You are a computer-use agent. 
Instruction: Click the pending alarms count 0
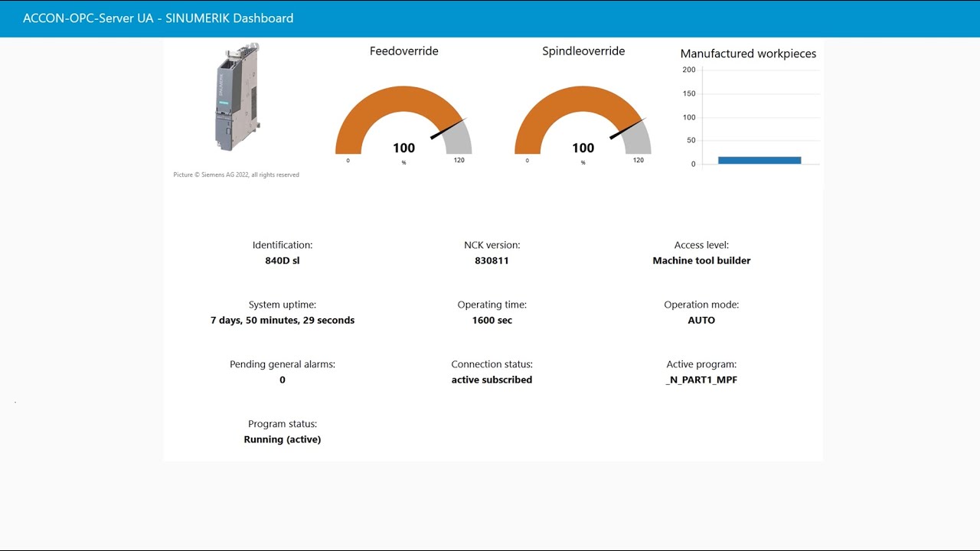(283, 380)
